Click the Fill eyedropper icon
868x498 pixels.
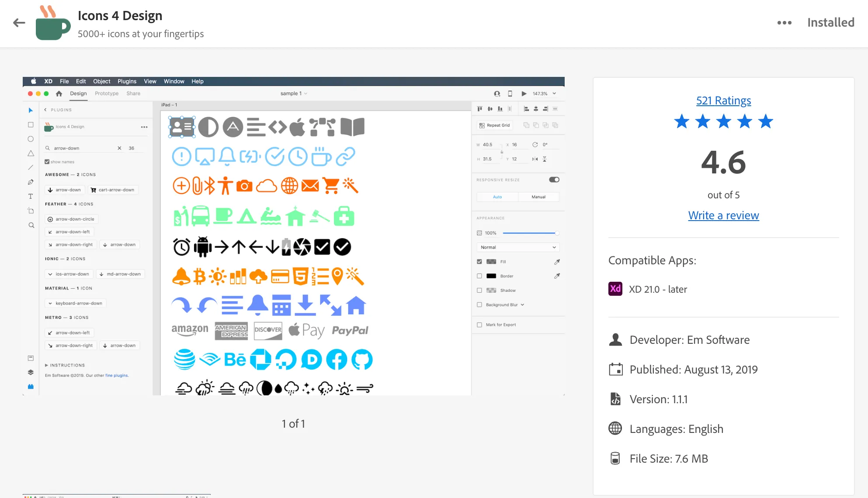pos(557,262)
